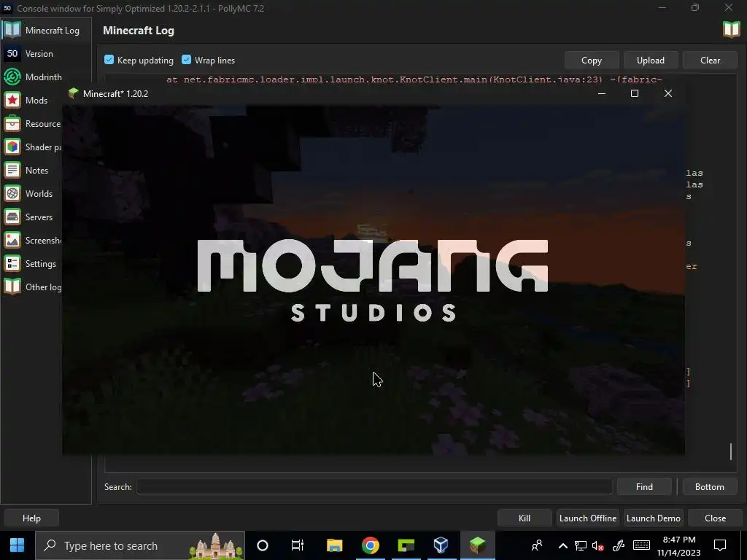The width and height of the screenshot is (747, 560).
Task: Click the Other logs book icon
Action: (x=12, y=287)
